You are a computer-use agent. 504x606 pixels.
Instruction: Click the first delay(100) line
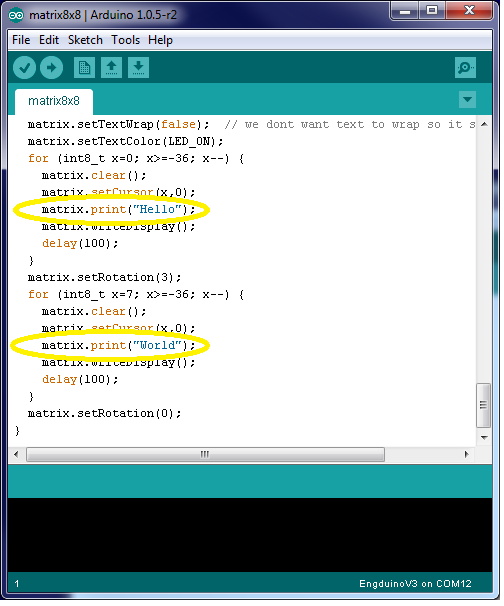tap(80, 243)
